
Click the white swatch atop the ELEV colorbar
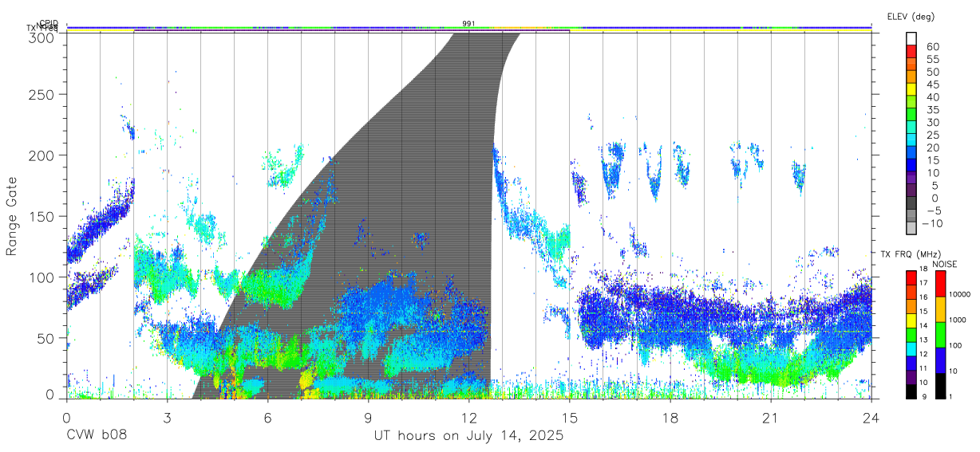click(911, 40)
